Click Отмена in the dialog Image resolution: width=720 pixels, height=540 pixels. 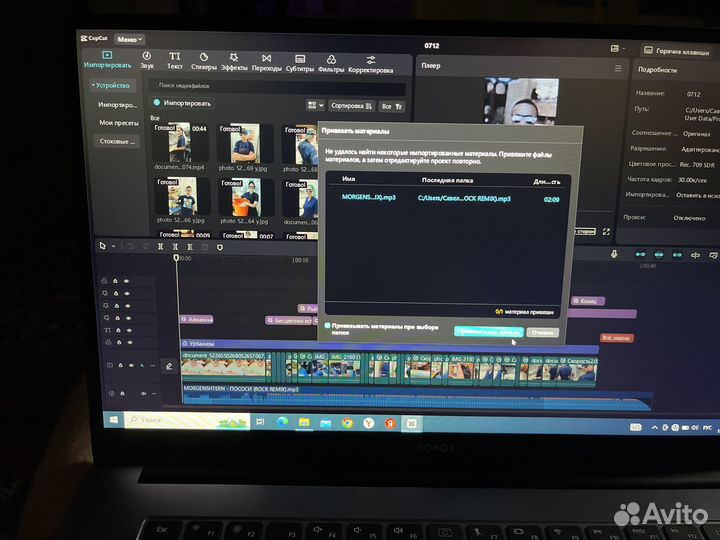point(543,332)
